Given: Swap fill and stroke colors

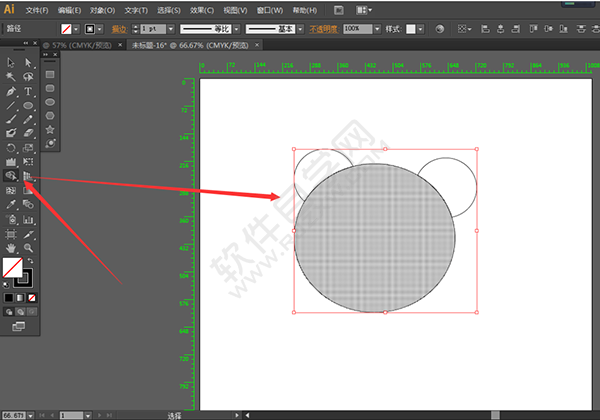Looking at the screenshot, I should click(x=30, y=261).
